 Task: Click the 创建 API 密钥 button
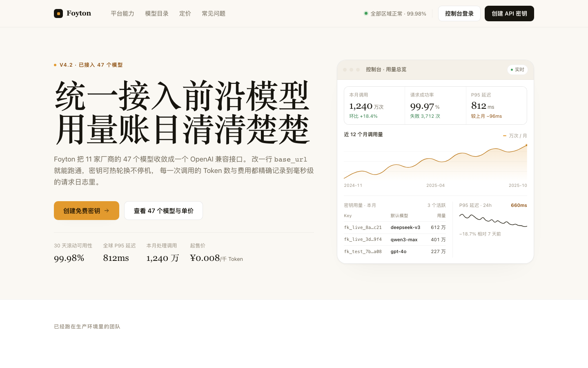pos(509,13)
